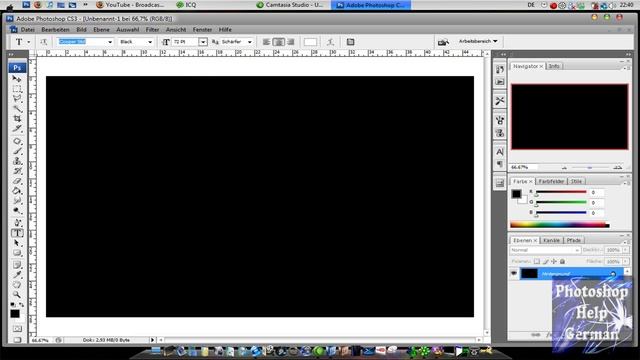Enable lock image pixels in Ebenen
This screenshot has width=640, height=360.
[545, 261]
